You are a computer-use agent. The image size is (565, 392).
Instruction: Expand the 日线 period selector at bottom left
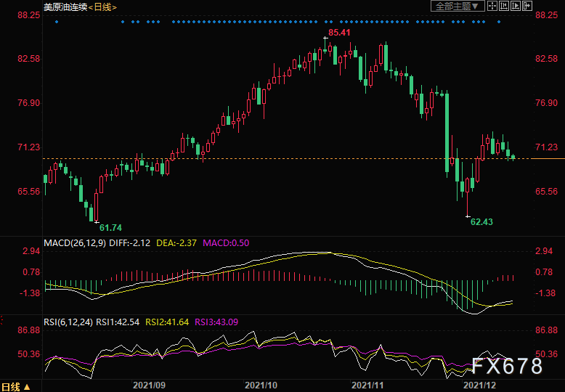tap(15, 387)
